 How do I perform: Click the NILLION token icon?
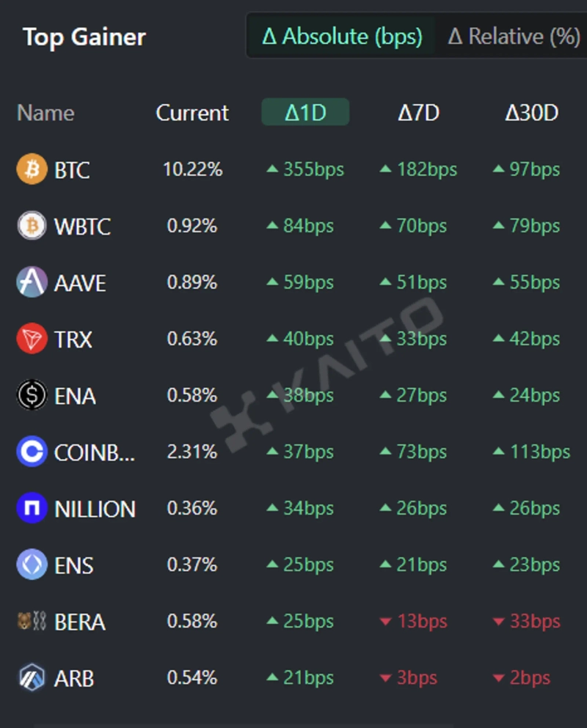(32, 509)
